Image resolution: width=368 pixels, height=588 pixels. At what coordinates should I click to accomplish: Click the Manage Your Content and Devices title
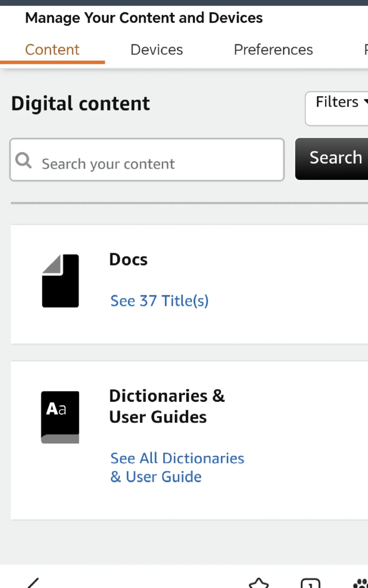coord(144,18)
